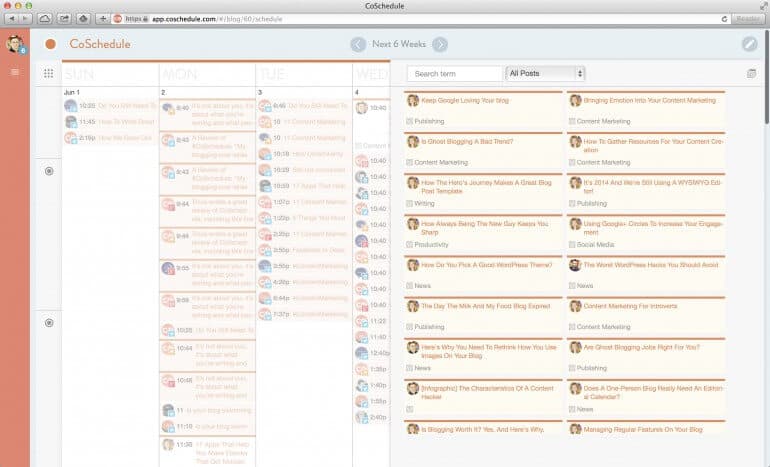Image resolution: width=770 pixels, height=467 pixels.
Task: Click the category icon beside Productivity
Action: (410, 245)
